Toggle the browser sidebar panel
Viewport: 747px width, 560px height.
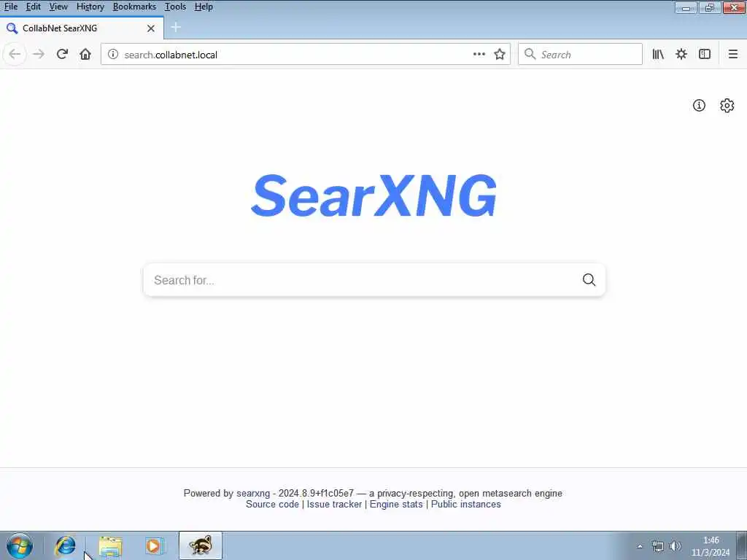pos(705,54)
